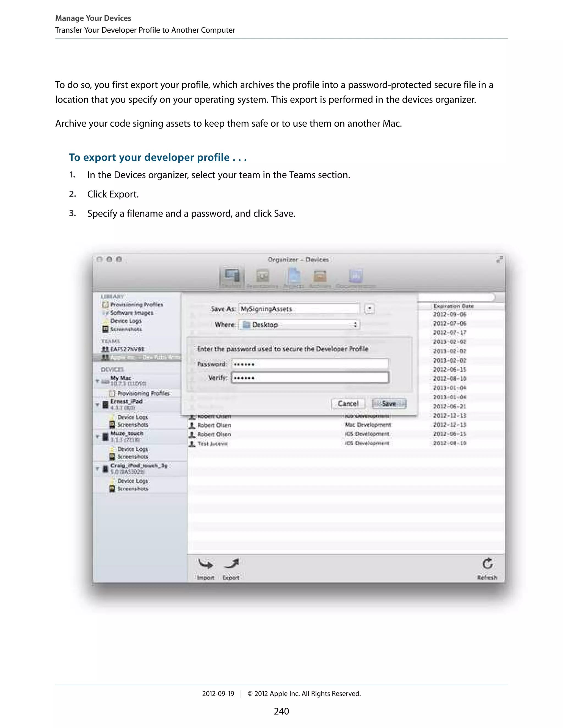Expand the save dialog with the disclosure arrow button
The height and width of the screenshot is (728, 563).
click(369, 309)
